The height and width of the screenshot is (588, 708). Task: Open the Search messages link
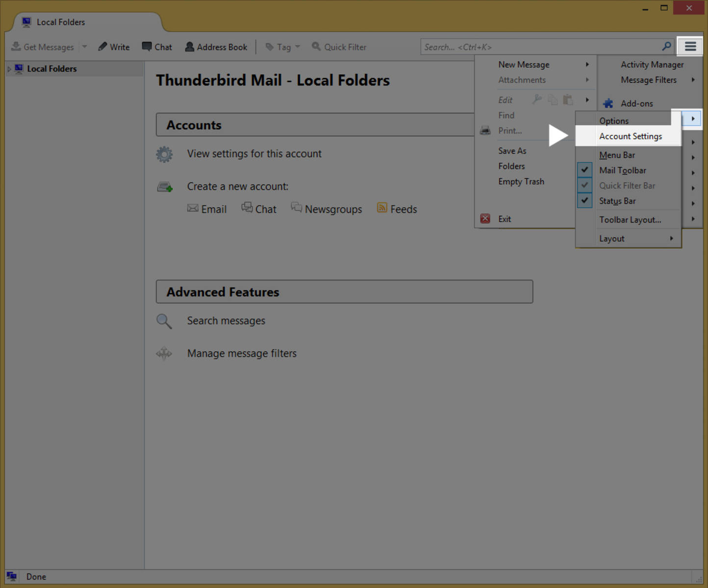226,321
